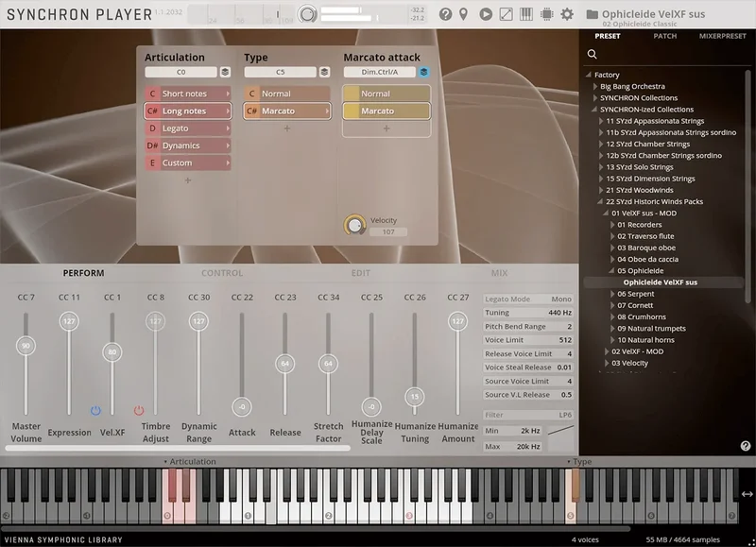Screen dimensions: 756x547
Task: Click the Velocity knob
Action: coord(355,225)
